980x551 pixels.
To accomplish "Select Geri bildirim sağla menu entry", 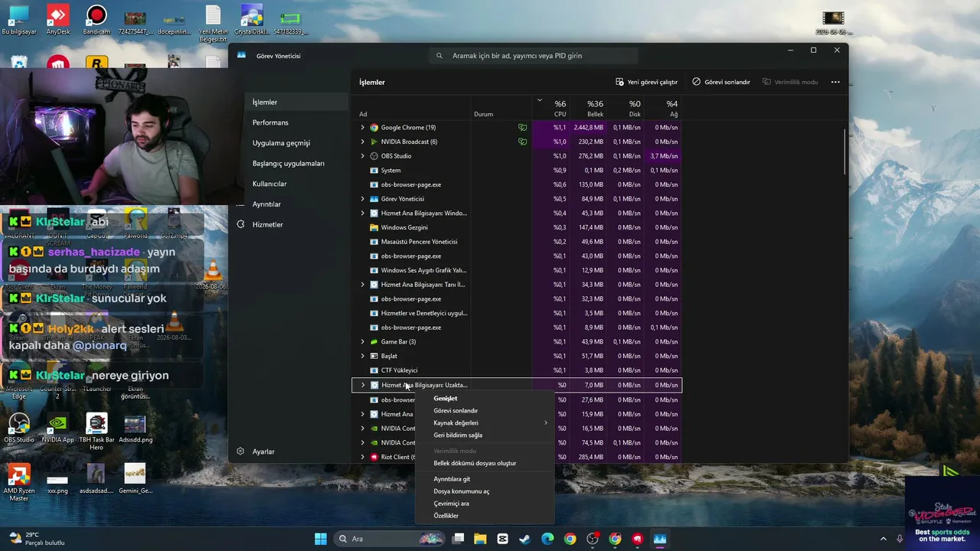I will (x=484, y=435).
